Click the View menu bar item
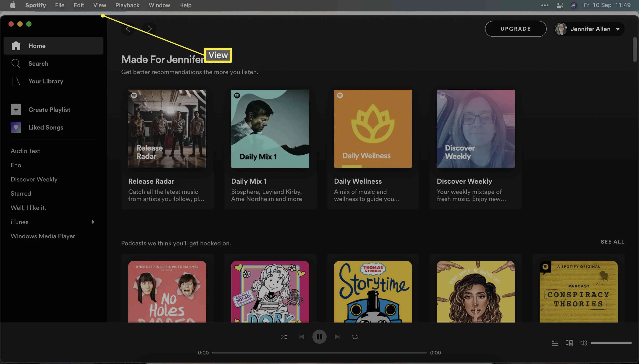Viewport: 639px width, 364px height. [100, 5]
